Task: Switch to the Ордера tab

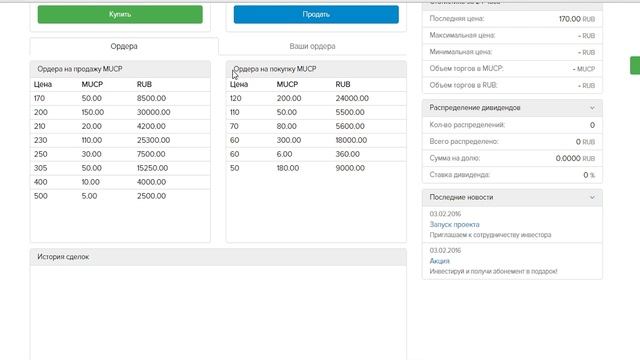Action: click(124, 46)
